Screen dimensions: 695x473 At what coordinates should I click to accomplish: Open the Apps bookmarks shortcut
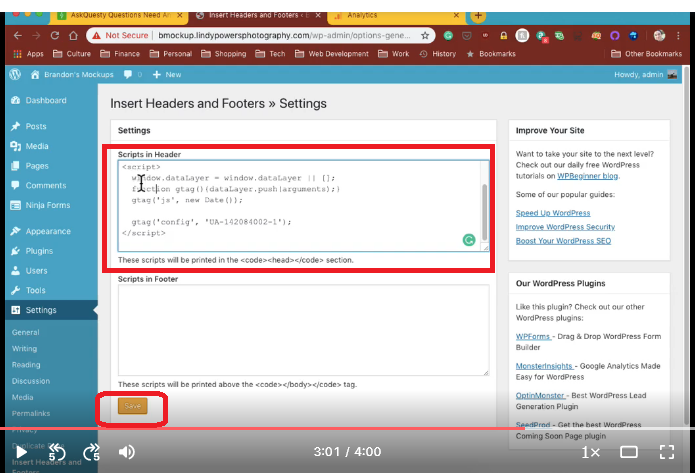coord(28,54)
